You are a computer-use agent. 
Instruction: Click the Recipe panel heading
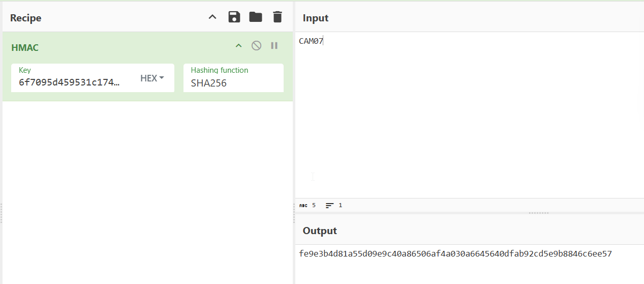click(25, 18)
